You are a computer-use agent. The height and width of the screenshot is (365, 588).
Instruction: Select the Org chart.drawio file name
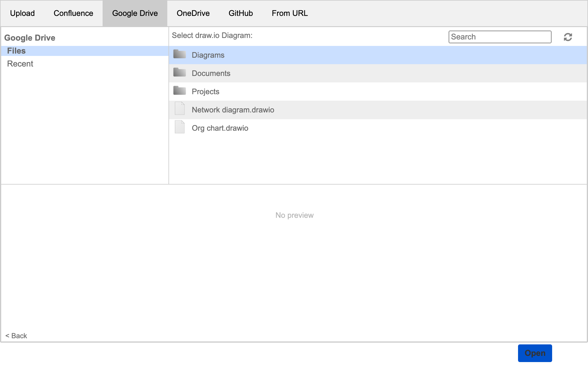tap(220, 128)
